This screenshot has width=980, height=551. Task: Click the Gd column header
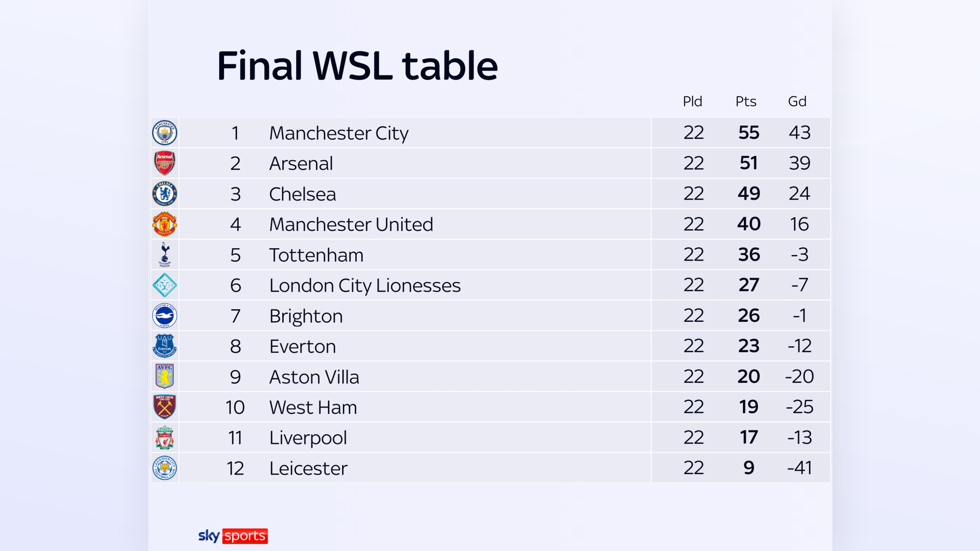(x=797, y=101)
